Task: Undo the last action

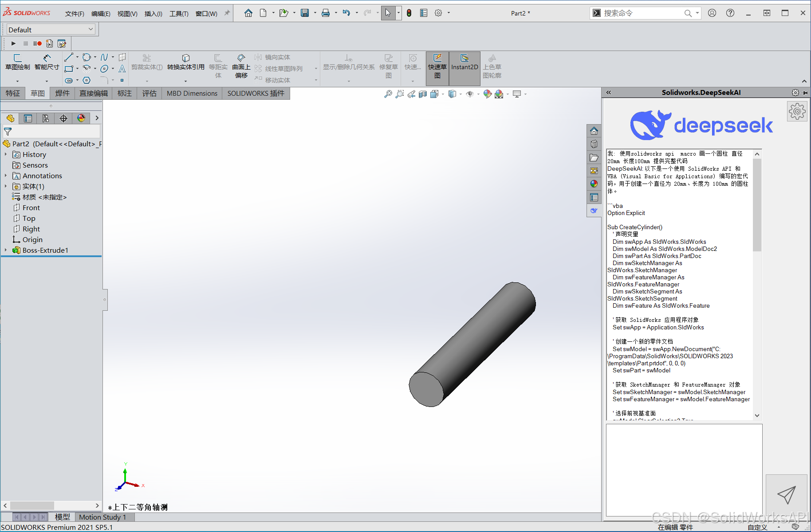Action: point(346,13)
